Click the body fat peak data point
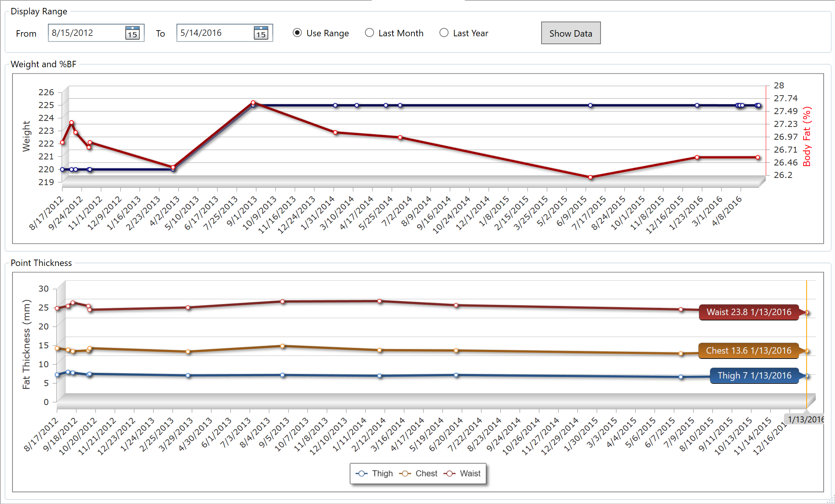 click(253, 102)
